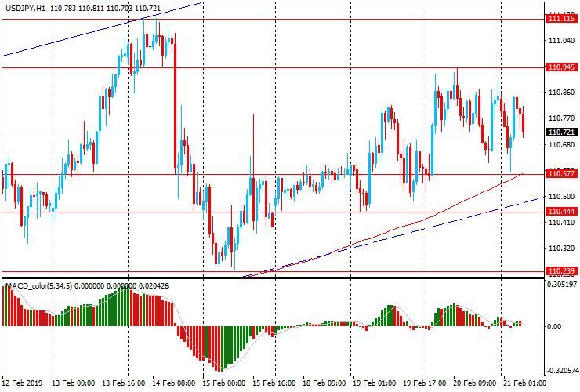Click the 110.770 price axis value

tap(561, 118)
